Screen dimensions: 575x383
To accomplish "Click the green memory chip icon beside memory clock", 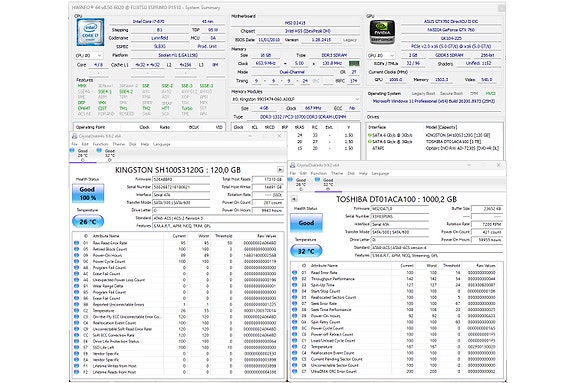I will (x=354, y=63).
